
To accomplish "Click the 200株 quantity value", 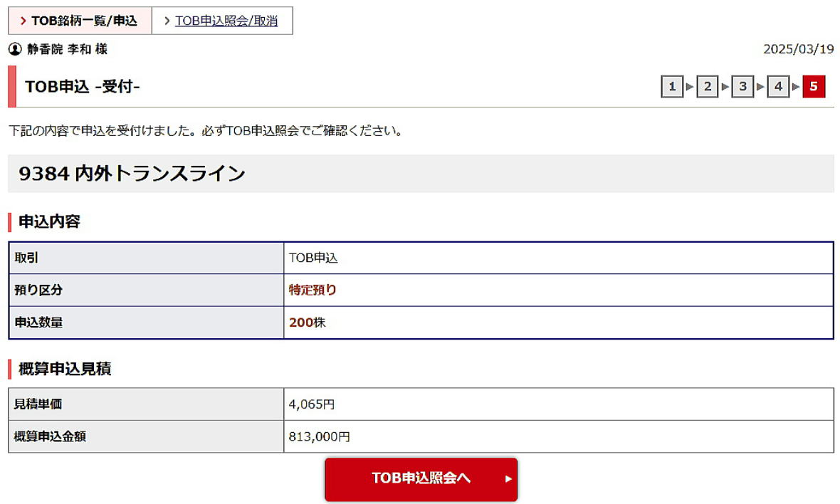I will coord(307,322).
